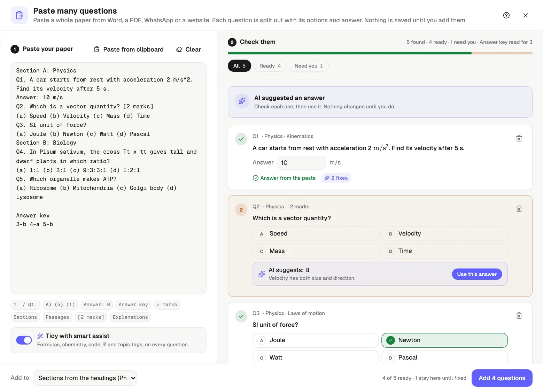Viewport: 543px width, 392px height.
Task: Click the Q1 answer input field
Action: [x=302, y=163]
